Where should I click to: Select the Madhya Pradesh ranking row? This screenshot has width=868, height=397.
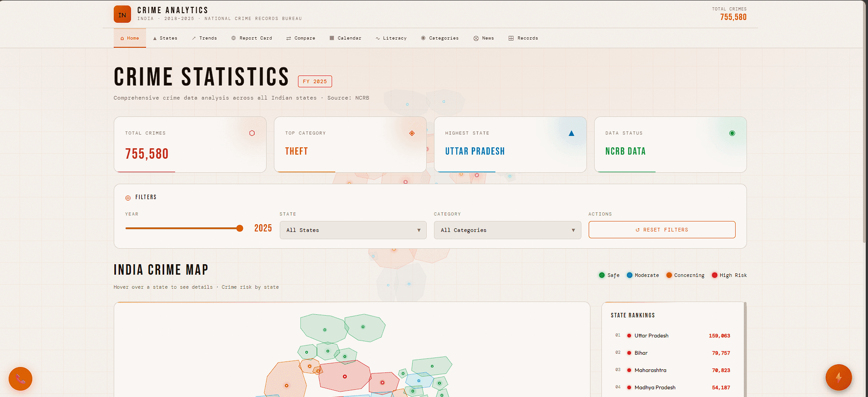(x=672, y=387)
